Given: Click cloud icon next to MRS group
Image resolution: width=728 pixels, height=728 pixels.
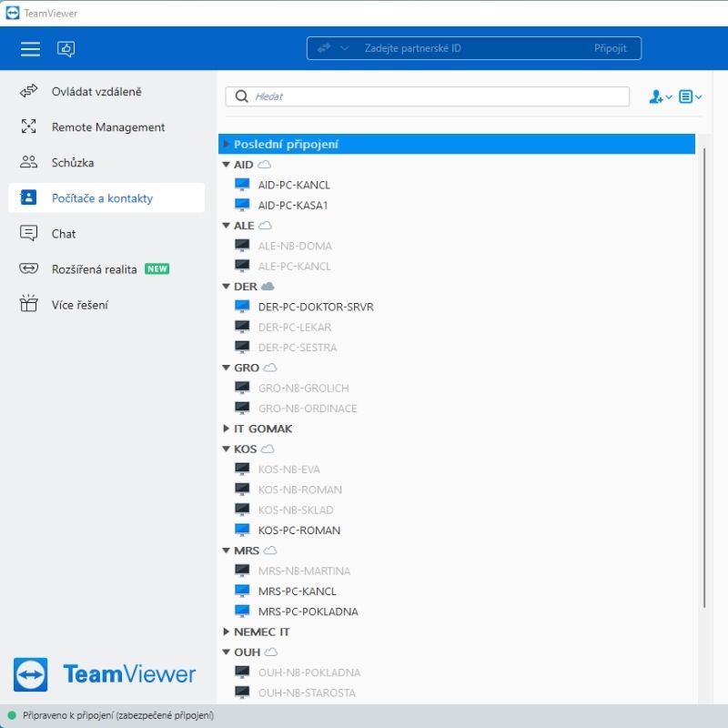Looking at the screenshot, I should click(x=270, y=551).
